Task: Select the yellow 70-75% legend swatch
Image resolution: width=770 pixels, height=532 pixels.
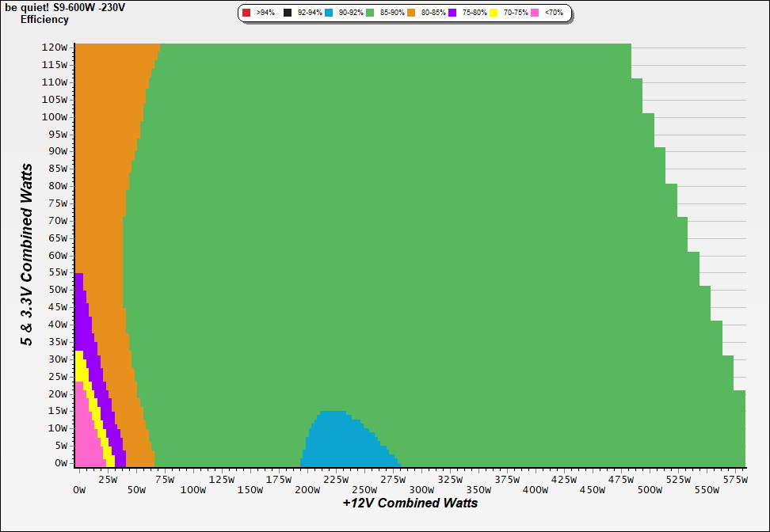Action: point(494,13)
